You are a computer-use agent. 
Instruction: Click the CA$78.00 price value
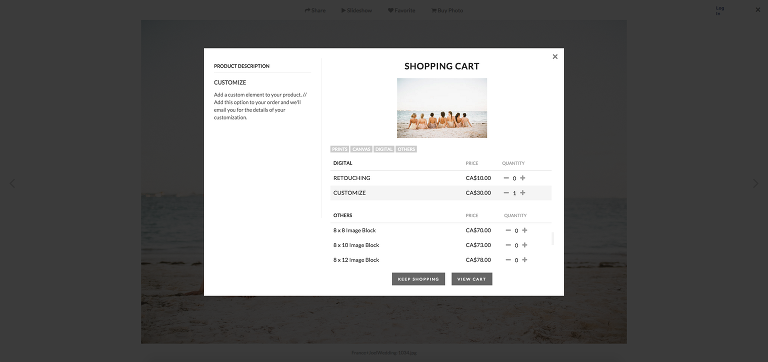click(x=478, y=260)
